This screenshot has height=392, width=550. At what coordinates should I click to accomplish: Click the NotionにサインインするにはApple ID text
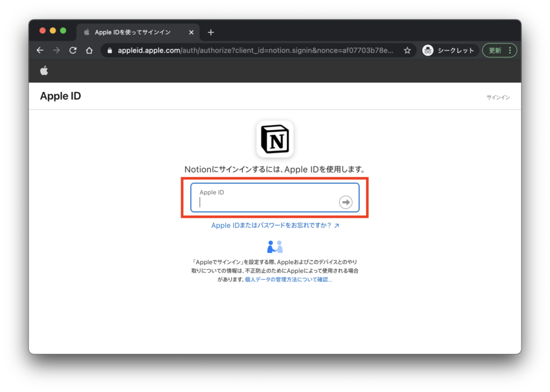click(275, 169)
